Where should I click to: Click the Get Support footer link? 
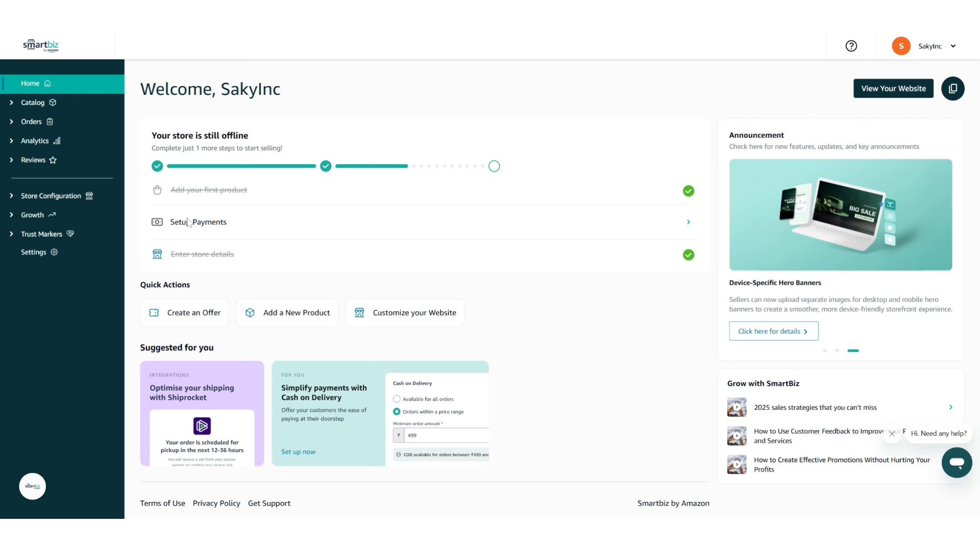pos(269,504)
